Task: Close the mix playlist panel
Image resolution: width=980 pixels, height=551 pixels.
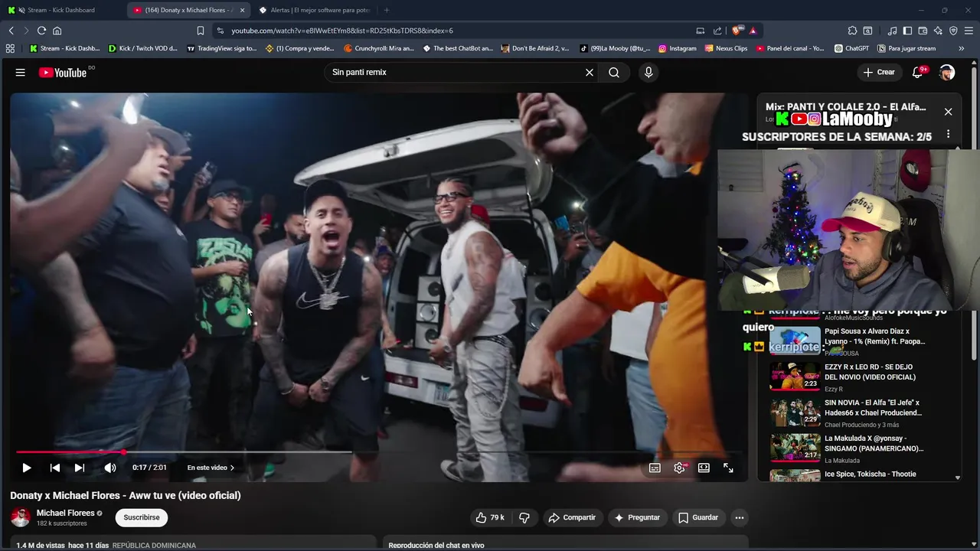Action: [x=948, y=112]
